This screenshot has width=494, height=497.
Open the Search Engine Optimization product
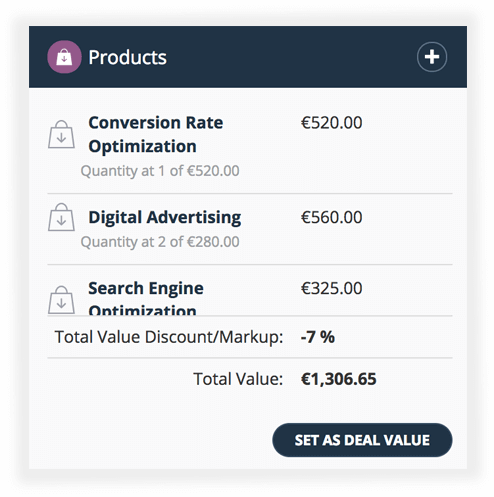pos(146,298)
